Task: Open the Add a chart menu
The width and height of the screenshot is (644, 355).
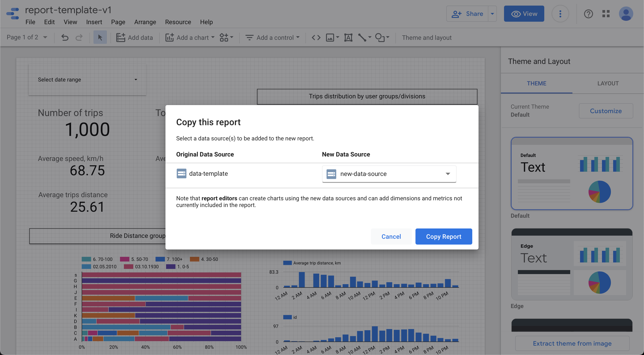Action: coord(190,38)
